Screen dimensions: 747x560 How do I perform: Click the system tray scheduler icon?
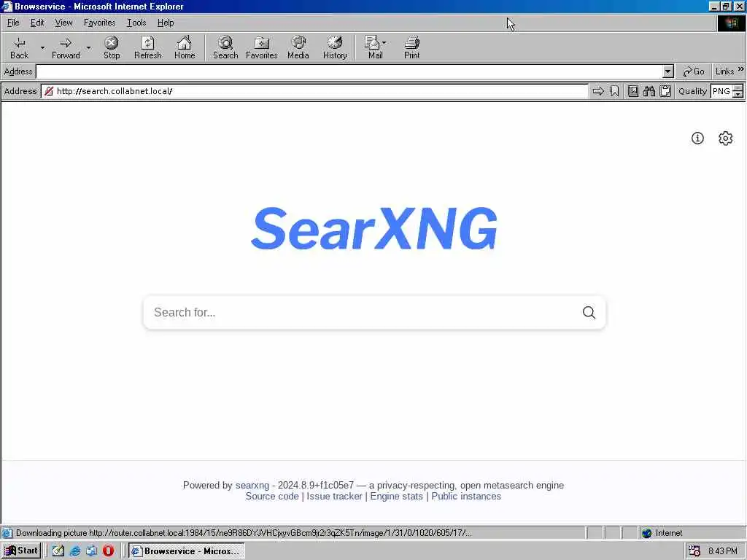tap(694, 551)
